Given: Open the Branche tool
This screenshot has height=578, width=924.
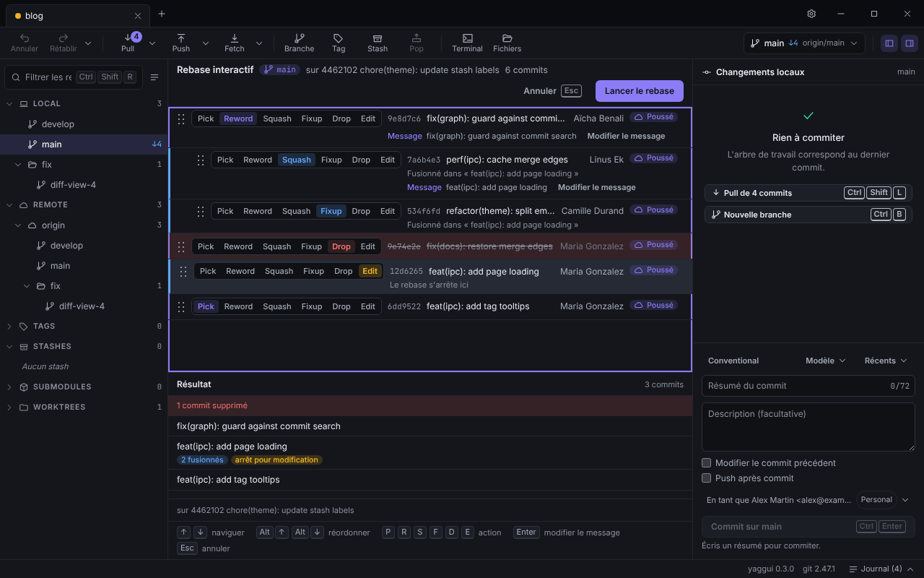Looking at the screenshot, I should [299, 43].
